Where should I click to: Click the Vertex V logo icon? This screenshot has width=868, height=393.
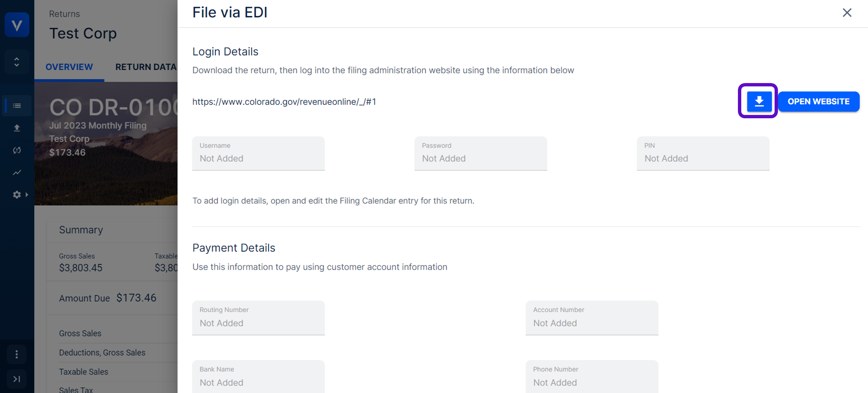coord(17,25)
